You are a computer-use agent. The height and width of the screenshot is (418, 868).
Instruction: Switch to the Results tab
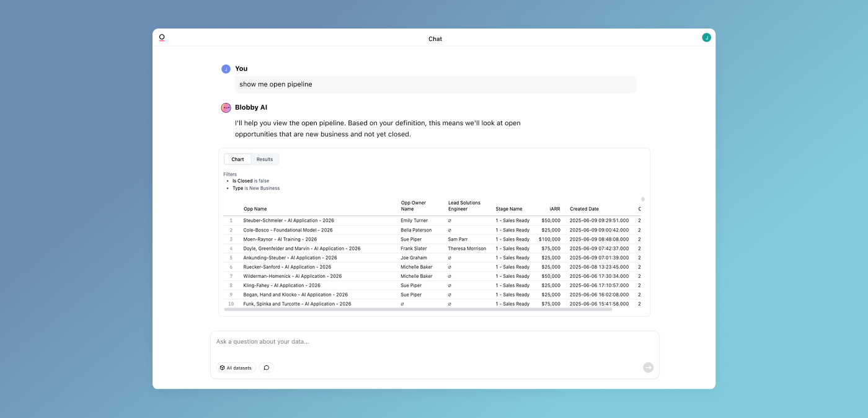pos(265,159)
